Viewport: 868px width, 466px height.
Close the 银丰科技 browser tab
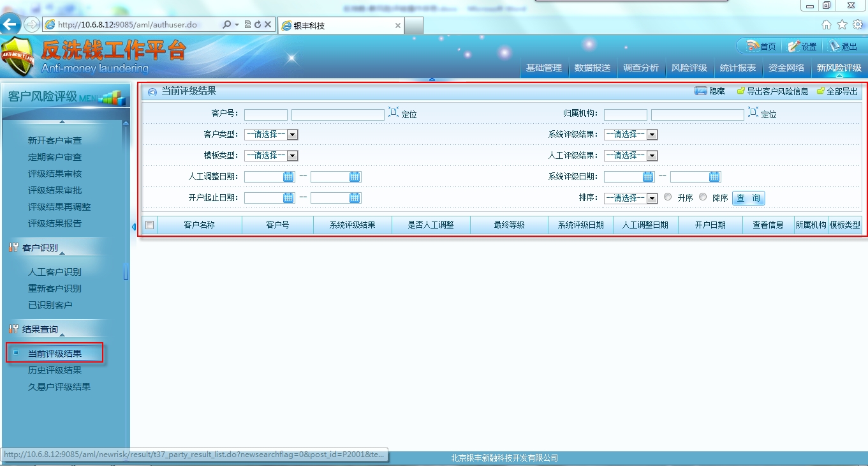(398, 26)
